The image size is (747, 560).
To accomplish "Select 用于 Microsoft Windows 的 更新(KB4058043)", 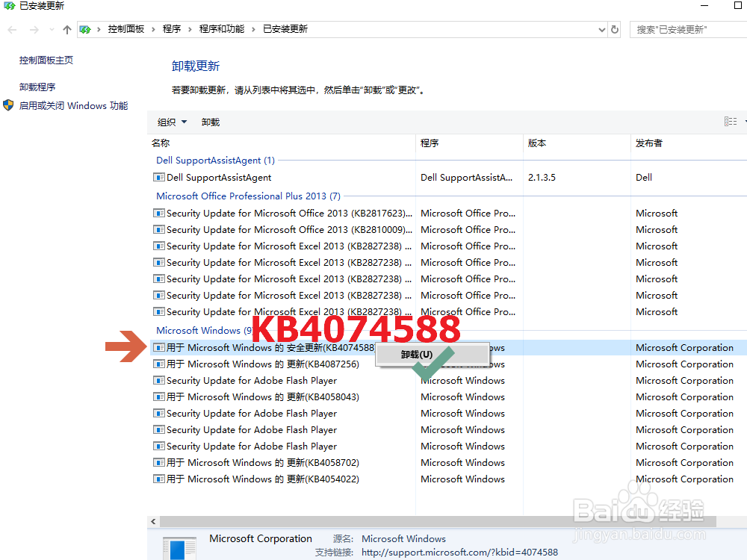I will coord(262,397).
